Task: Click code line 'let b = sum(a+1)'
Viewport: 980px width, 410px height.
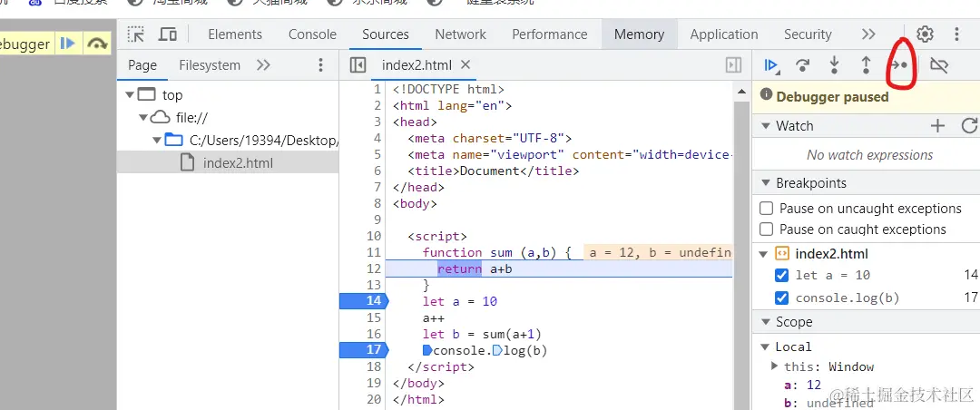Action: point(482,334)
